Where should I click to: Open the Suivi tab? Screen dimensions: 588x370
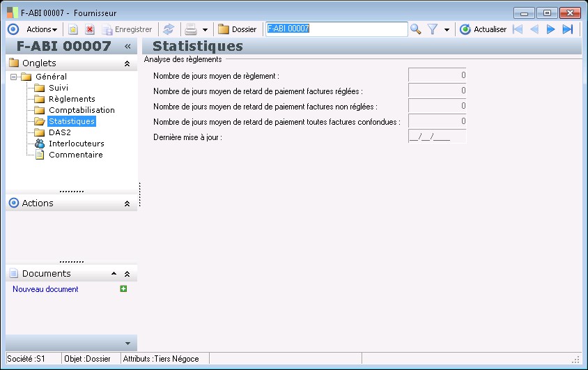[59, 88]
